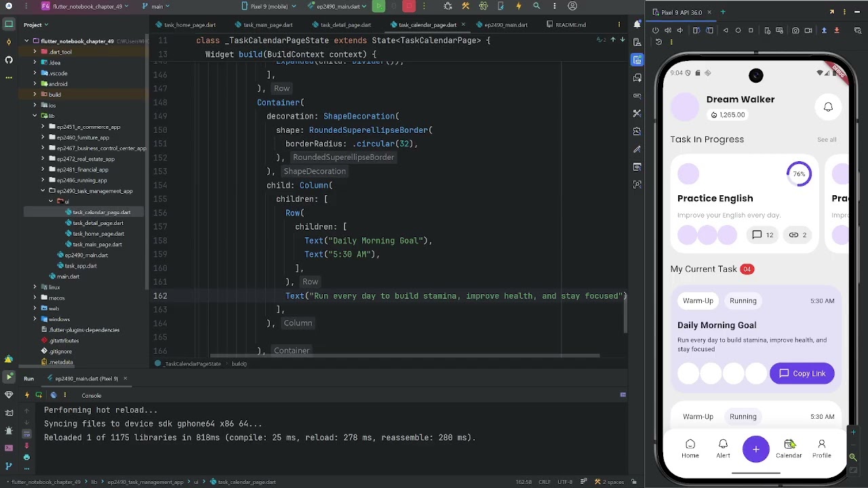868x488 pixels.
Task: Open IDE notifications bell in the right sidebar
Action: pos(637,24)
